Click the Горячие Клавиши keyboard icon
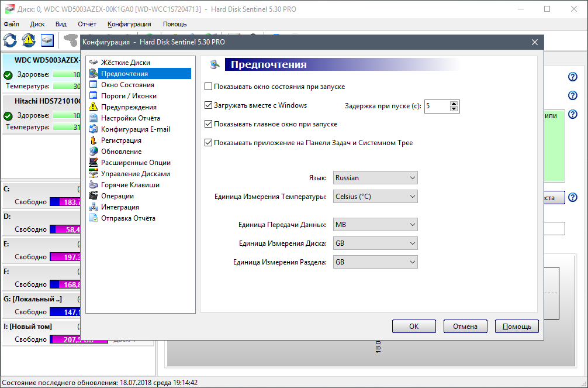This screenshot has height=388, width=588. coord(94,185)
